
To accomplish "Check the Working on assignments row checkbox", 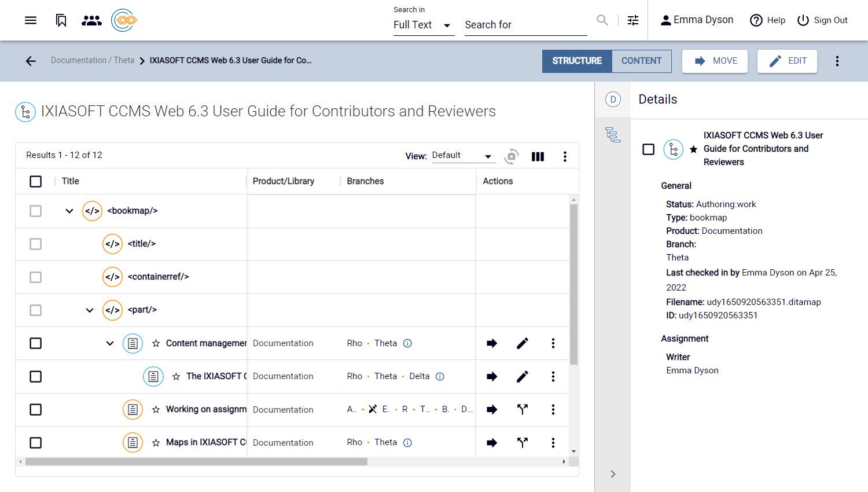I will (35, 410).
